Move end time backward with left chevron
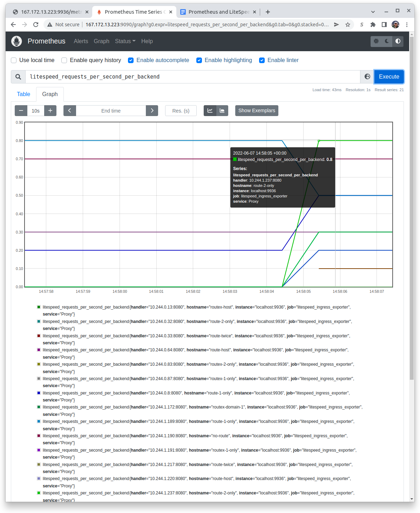 coord(69,110)
